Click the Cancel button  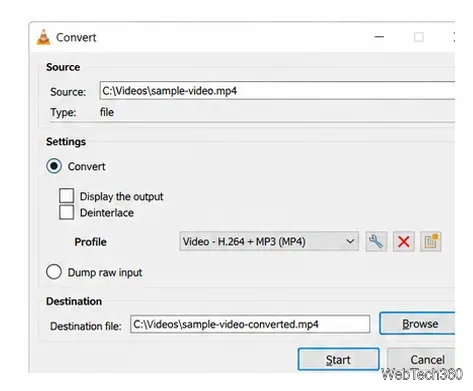coord(421,359)
